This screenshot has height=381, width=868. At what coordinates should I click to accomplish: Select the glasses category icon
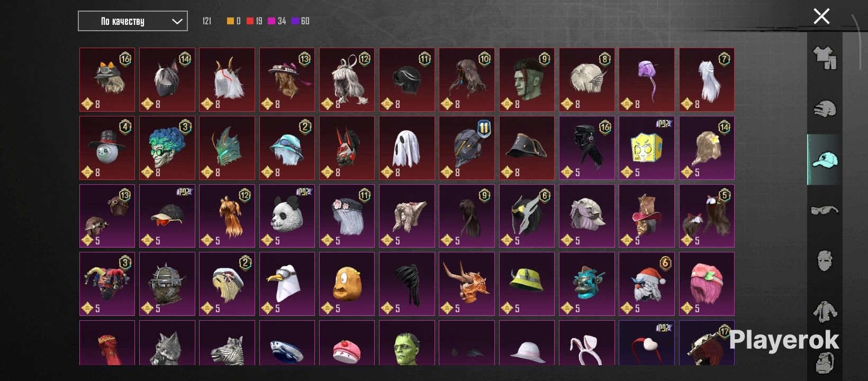pyautogui.click(x=825, y=210)
